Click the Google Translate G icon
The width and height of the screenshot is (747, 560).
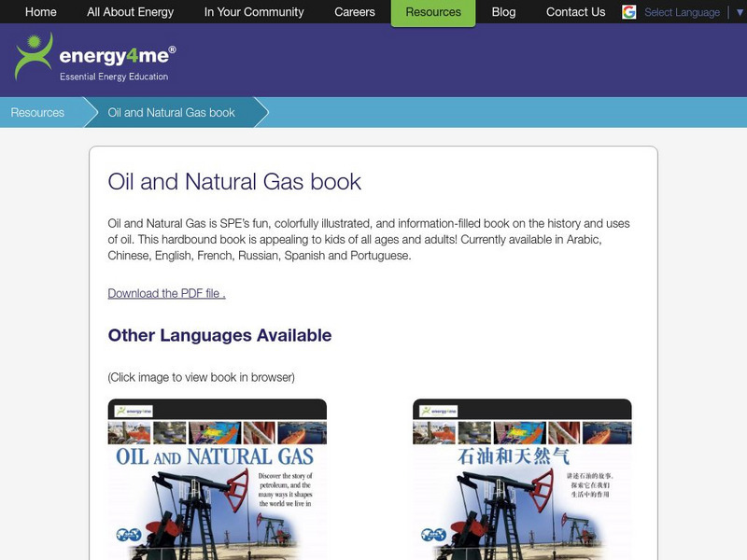(x=628, y=12)
